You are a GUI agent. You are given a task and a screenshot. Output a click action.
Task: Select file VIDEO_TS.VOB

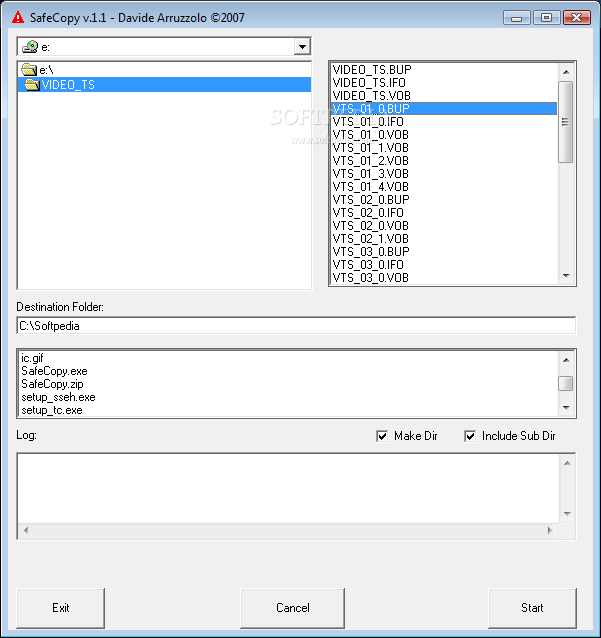click(x=444, y=96)
